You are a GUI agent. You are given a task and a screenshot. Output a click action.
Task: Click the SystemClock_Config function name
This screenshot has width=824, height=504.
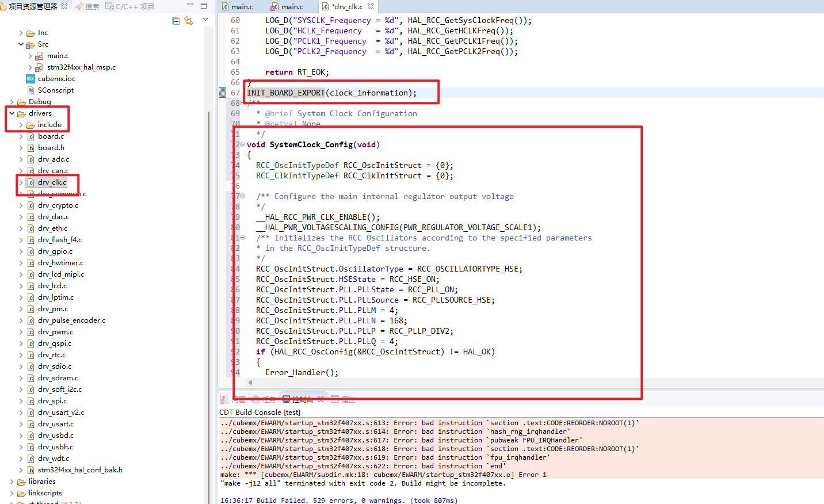311,144
